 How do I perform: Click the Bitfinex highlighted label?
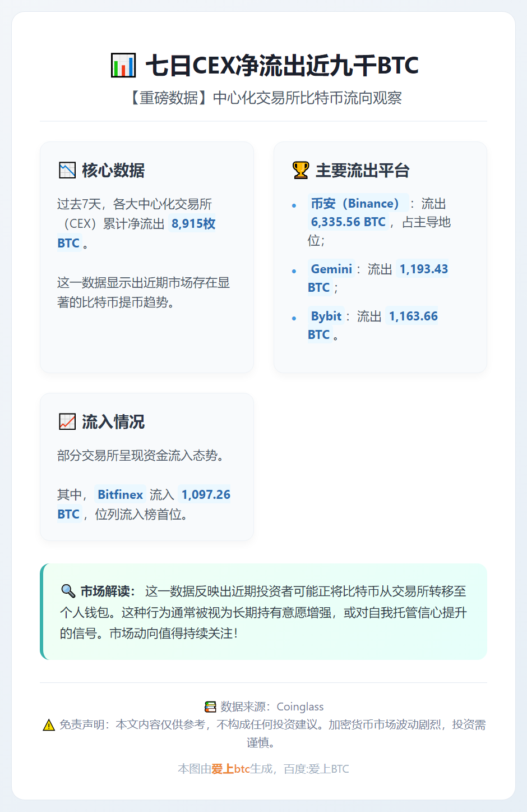[121, 494]
